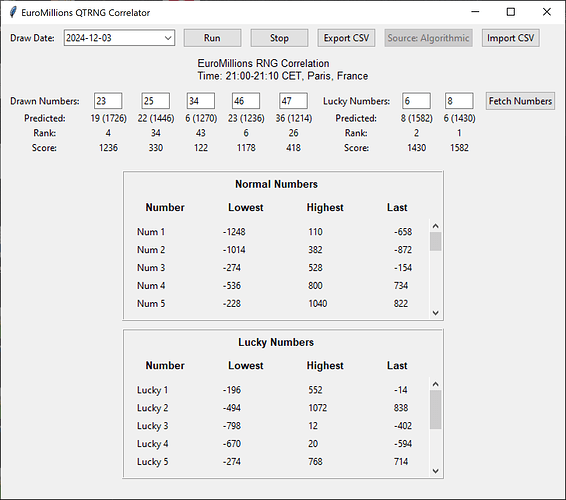Focus the drawn number field containing 46
The height and width of the screenshot is (500, 566).
coord(246,101)
